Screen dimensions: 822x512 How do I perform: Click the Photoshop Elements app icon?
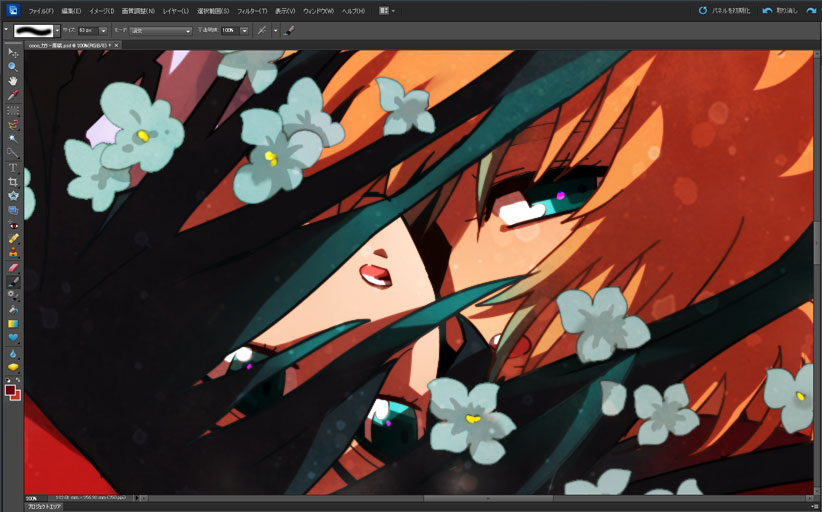(x=13, y=10)
